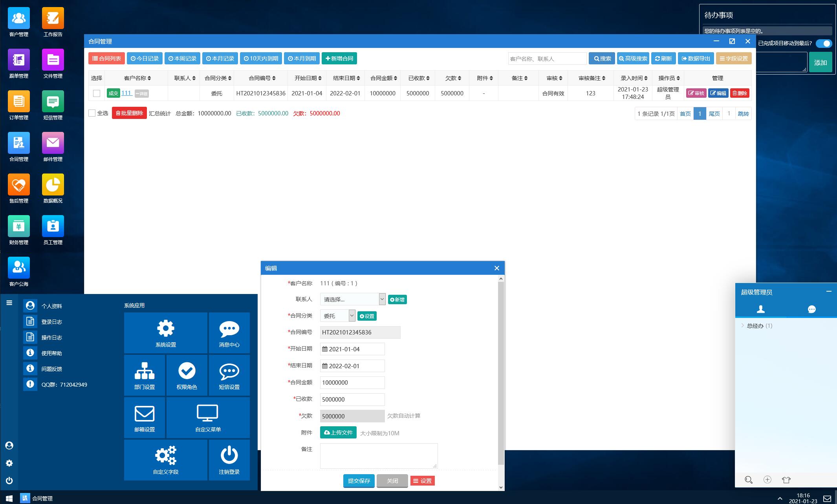Open 自定义字段 tile
837x504 pixels.
point(166,460)
